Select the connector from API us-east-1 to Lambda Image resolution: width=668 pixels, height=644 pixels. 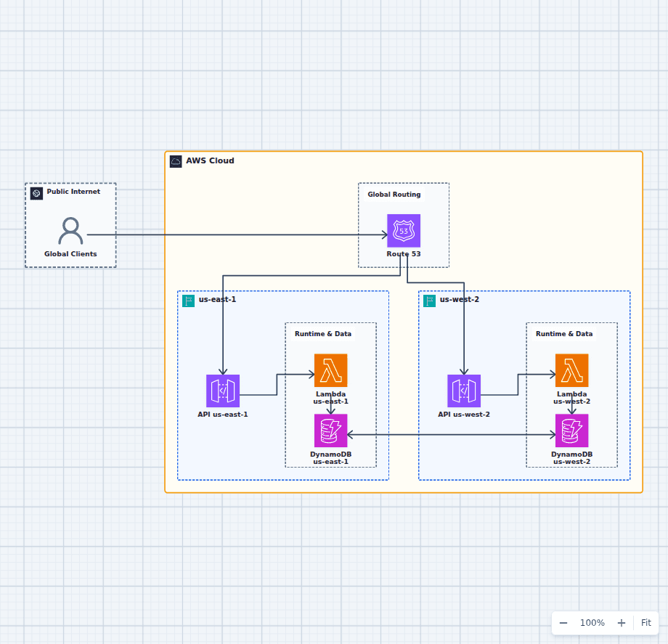tap(277, 385)
